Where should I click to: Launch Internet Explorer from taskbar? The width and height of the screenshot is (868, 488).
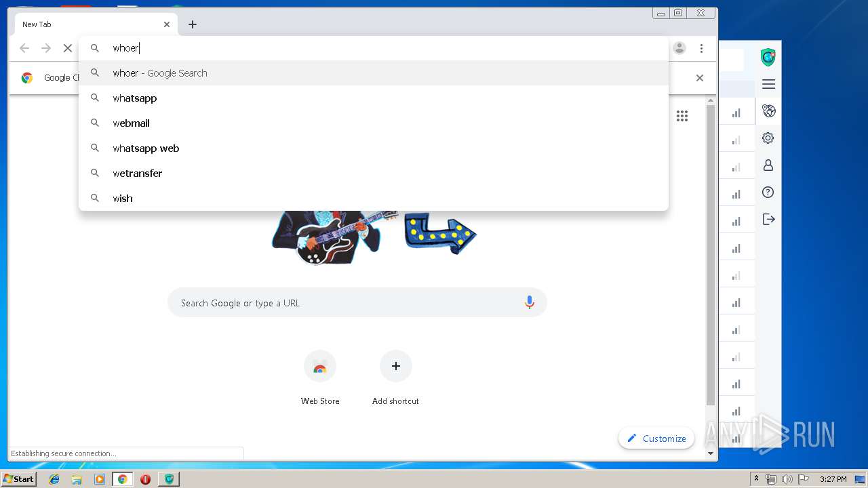point(54,479)
